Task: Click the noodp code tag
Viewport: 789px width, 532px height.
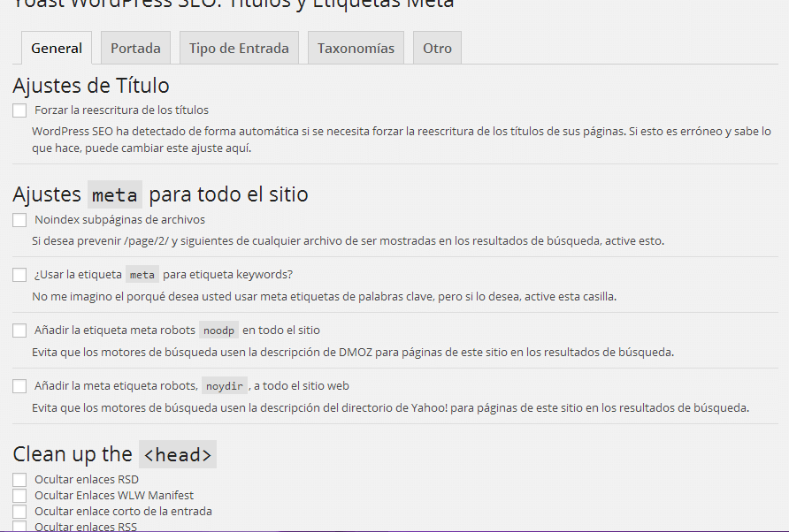Action: tap(218, 331)
